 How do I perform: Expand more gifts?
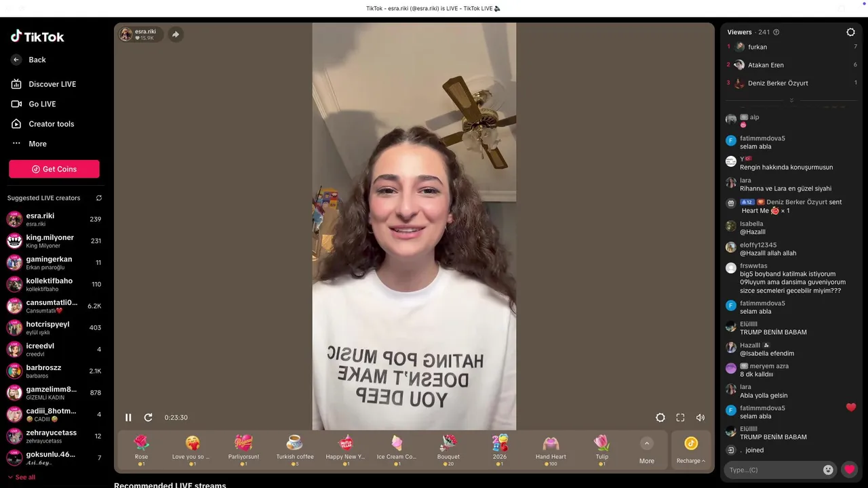(x=647, y=451)
